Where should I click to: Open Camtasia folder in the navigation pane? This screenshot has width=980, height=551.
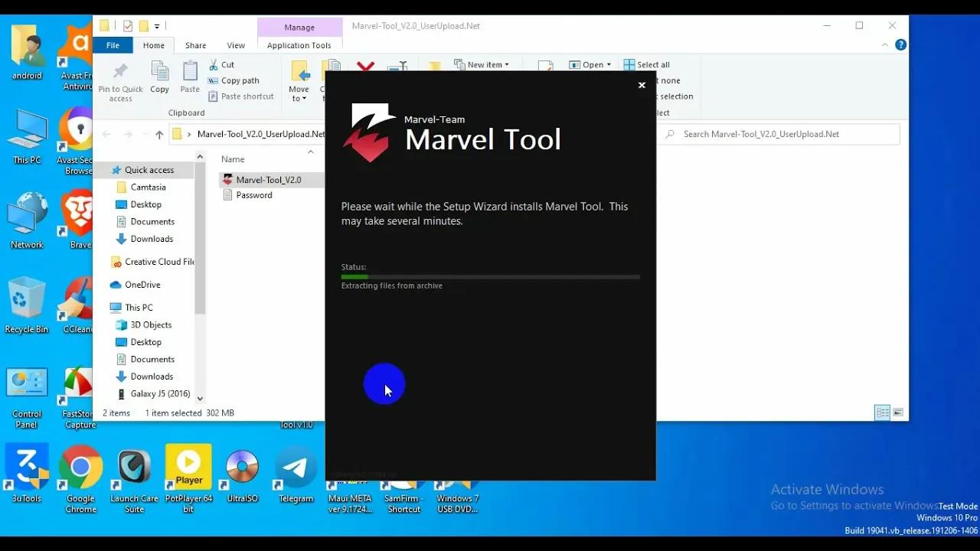tap(148, 187)
